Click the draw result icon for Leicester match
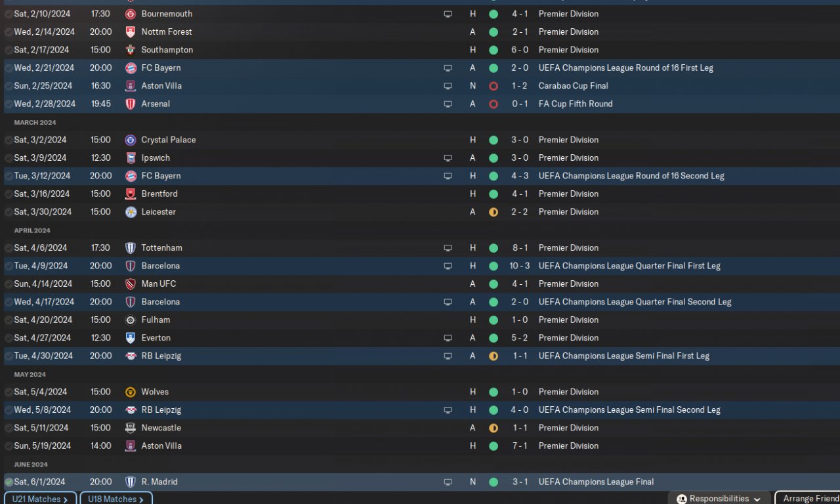Image resolution: width=840 pixels, height=504 pixels. [x=493, y=212]
